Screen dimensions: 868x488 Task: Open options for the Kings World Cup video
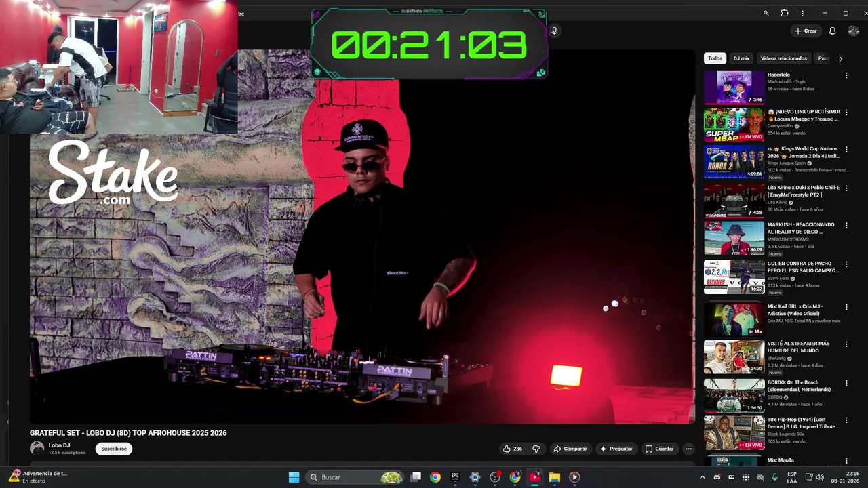[x=846, y=150]
